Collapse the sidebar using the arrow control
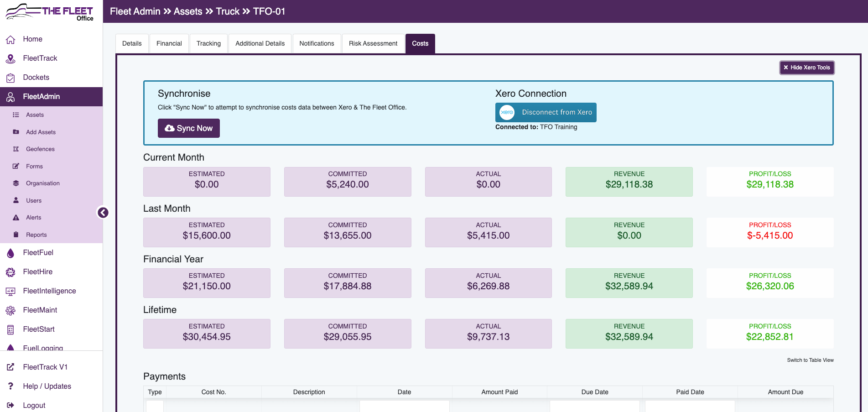 tap(103, 213)
